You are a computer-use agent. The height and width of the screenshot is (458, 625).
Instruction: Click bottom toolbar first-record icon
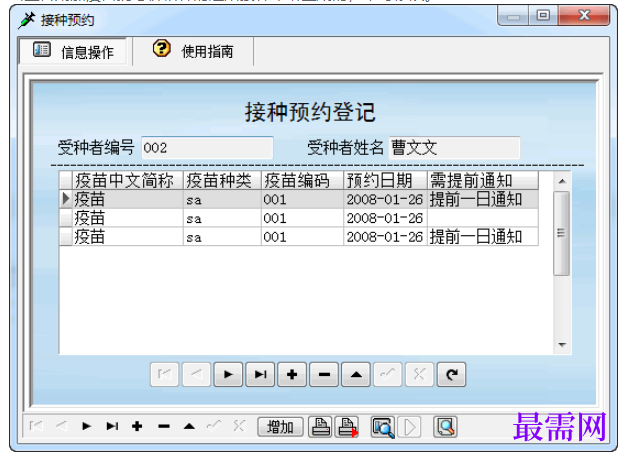(36, 427)
